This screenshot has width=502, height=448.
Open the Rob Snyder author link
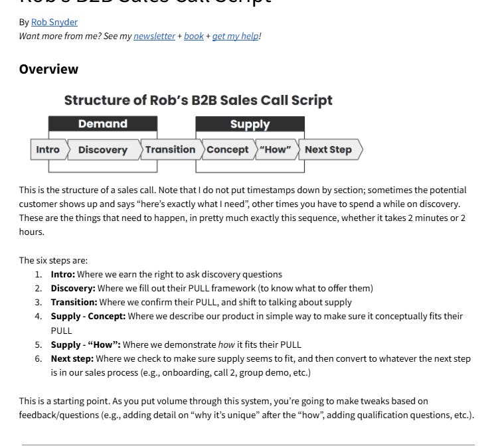pyautogui.click(x=54, y=22)
